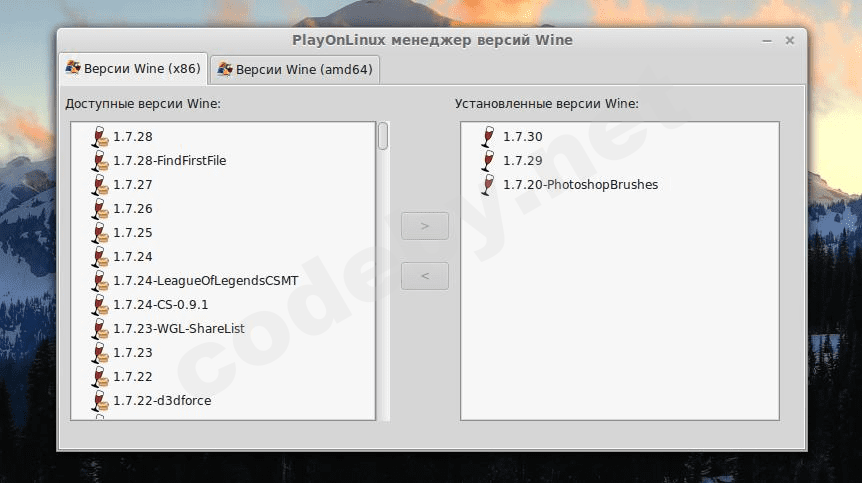Minimize the PlayOnLinux Wine versions window
The height and width of the screenshot is (483, 862).
tap(767, 41)
